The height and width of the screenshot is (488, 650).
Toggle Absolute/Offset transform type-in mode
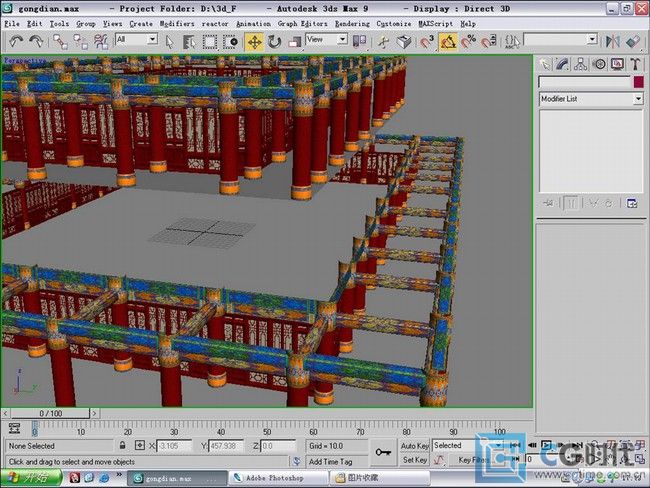(140, 446)
